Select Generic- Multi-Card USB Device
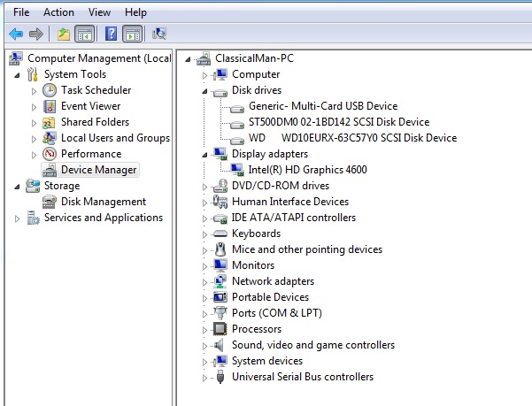The width and height of the screenshot is (532, 406). (323, 106)
